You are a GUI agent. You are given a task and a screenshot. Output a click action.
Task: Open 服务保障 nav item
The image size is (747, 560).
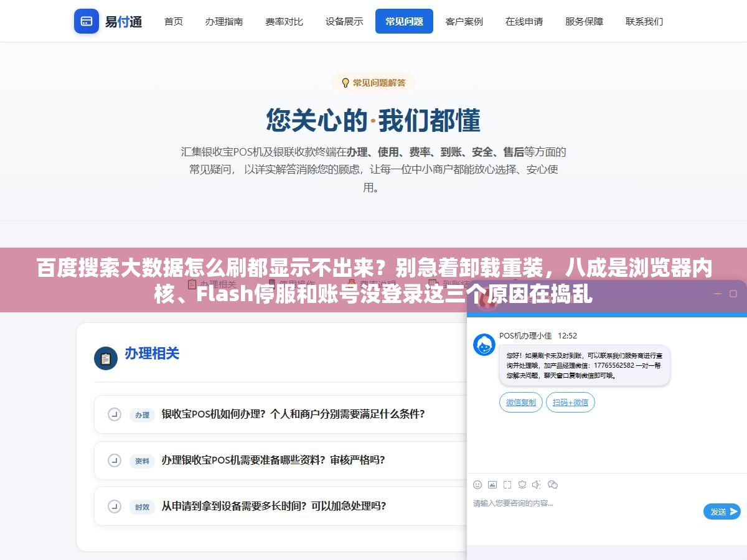click(x=584, y=21)
